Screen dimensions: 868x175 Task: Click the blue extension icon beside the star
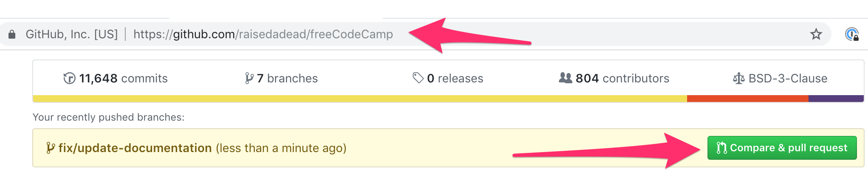[x=851, y=34]
